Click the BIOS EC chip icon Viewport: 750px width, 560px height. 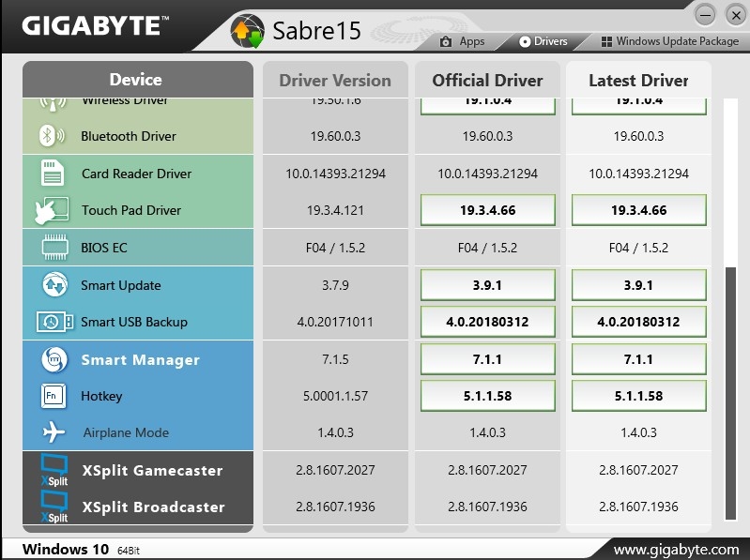tap(54, 247)
